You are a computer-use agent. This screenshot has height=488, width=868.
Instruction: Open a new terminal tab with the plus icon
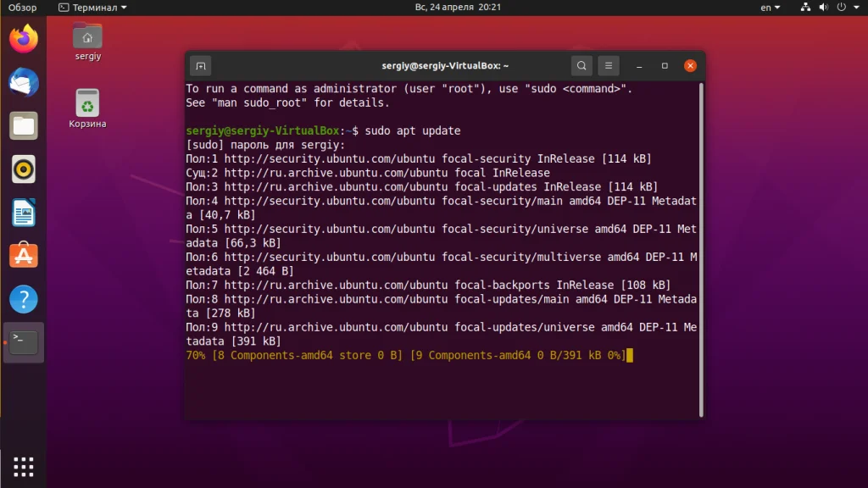pyautogui.click(x=200, y=65)
